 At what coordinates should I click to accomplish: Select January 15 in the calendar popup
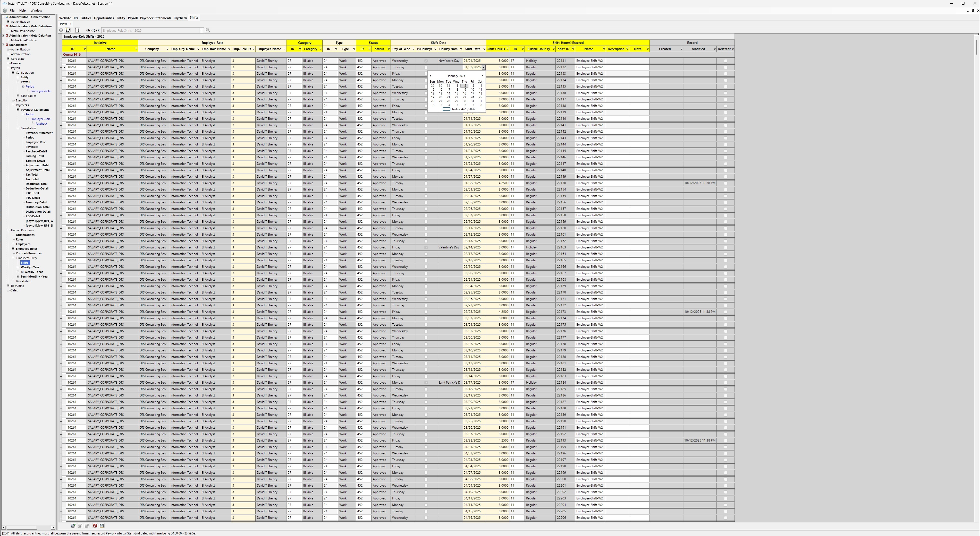[456, 93]
